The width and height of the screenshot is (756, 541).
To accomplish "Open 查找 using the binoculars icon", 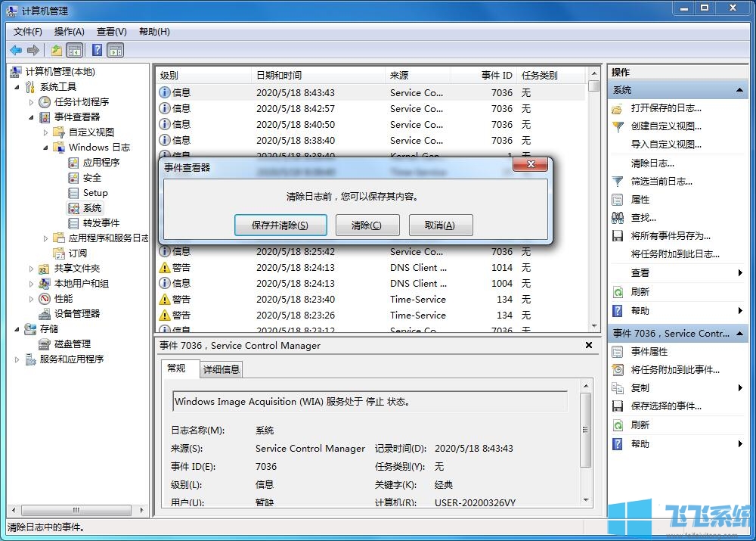I will 619,217.
